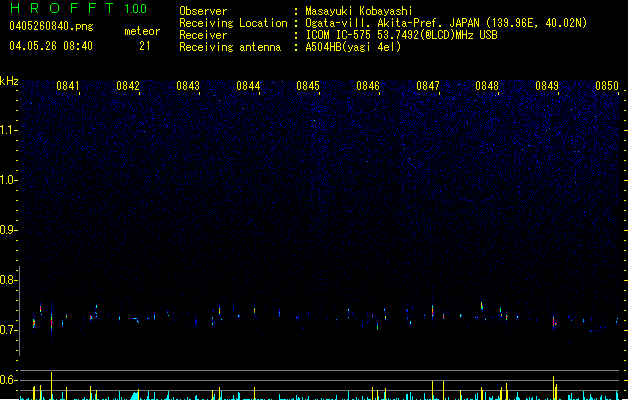Click the 0845 time marker
This screenshot has height=400, width=629.
(308, 86)
